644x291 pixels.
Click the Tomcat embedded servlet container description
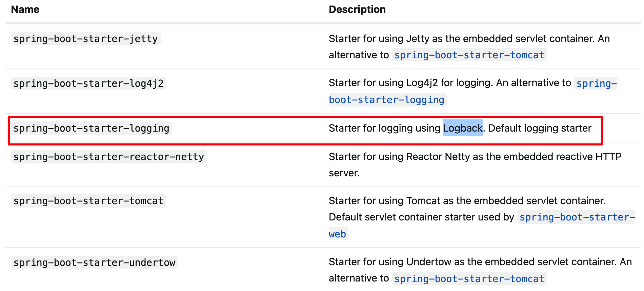point(467,201)
